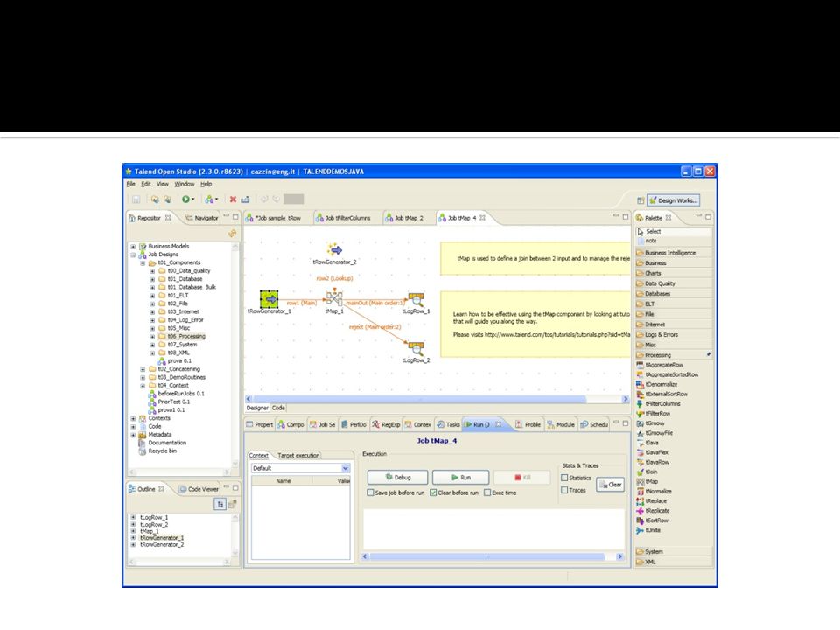Screen dimensions: 840x630
Task: Pick tFilterColumns from the palette
Action: pos(658,404)
